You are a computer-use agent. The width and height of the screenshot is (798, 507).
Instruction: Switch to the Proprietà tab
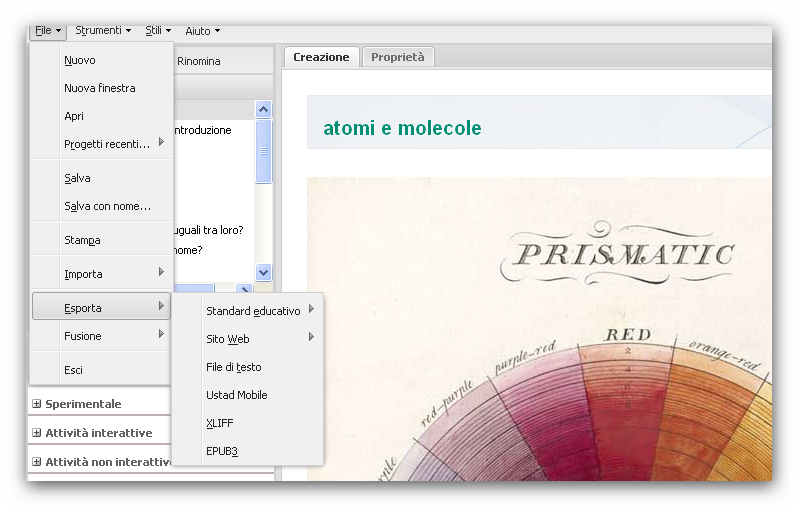pos(397,57)
